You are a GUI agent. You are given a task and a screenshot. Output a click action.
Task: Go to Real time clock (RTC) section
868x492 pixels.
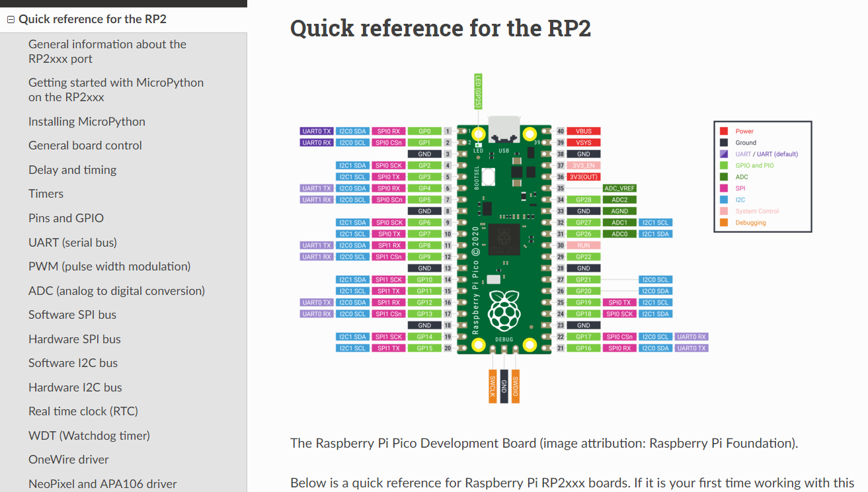point(83,411)
